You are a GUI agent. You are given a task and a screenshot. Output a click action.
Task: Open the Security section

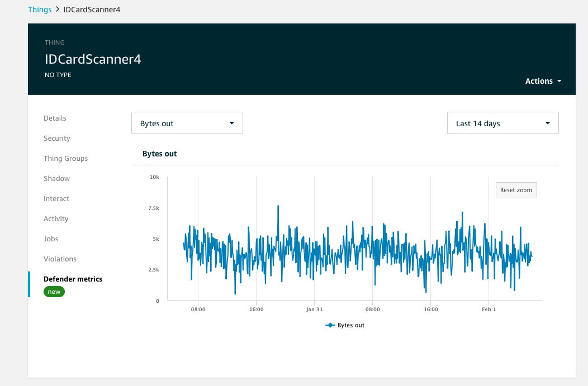[x=56, y=139]
